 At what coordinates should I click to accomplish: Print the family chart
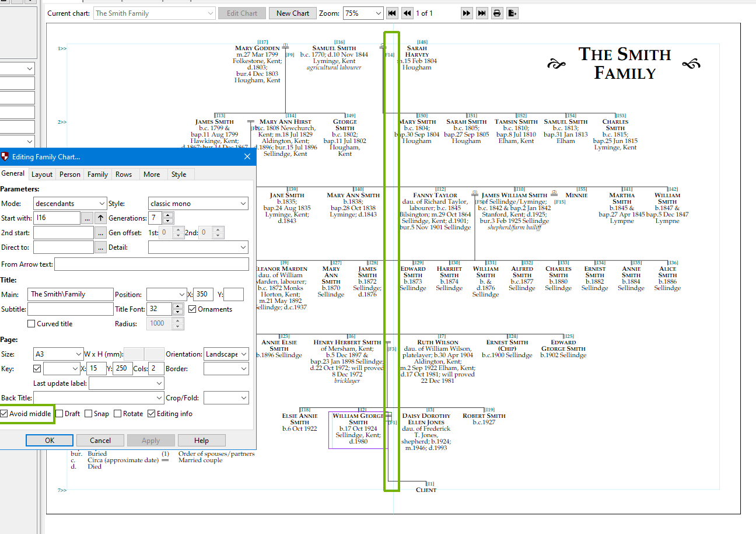click(x=497, y=13)
